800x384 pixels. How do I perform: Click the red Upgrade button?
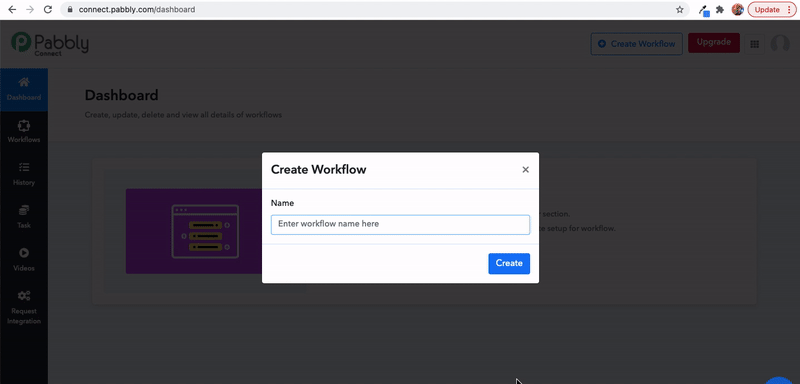[x=713, y=42]
